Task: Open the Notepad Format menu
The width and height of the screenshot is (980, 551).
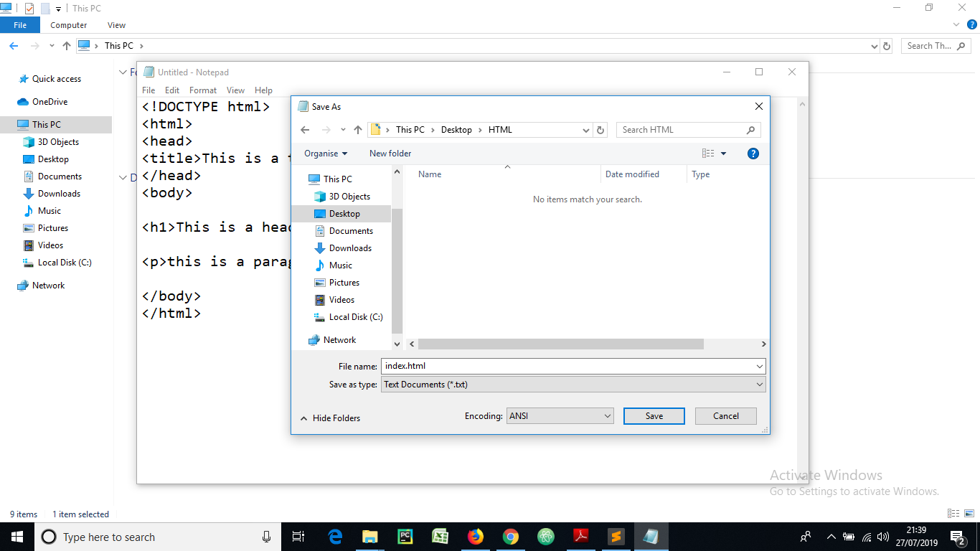Action: pyautogui.click(x=203, y=90)
